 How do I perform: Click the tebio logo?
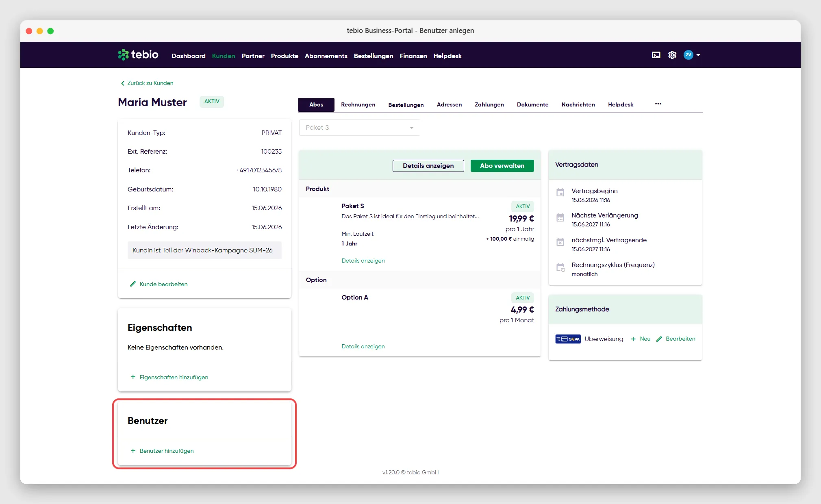coord(138,54)
